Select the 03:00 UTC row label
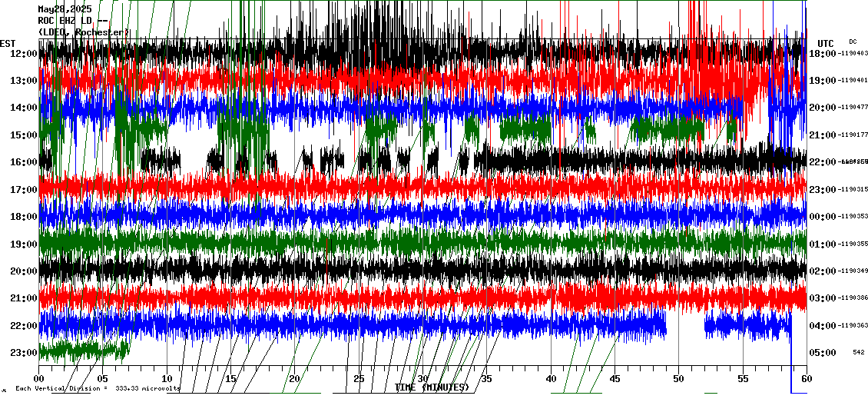The image size is (868, 399). [823, 298]
